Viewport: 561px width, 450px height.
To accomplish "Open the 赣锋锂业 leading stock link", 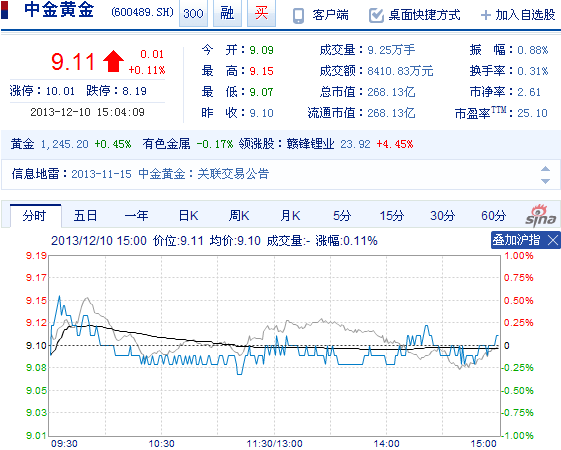I will (310, 144).
